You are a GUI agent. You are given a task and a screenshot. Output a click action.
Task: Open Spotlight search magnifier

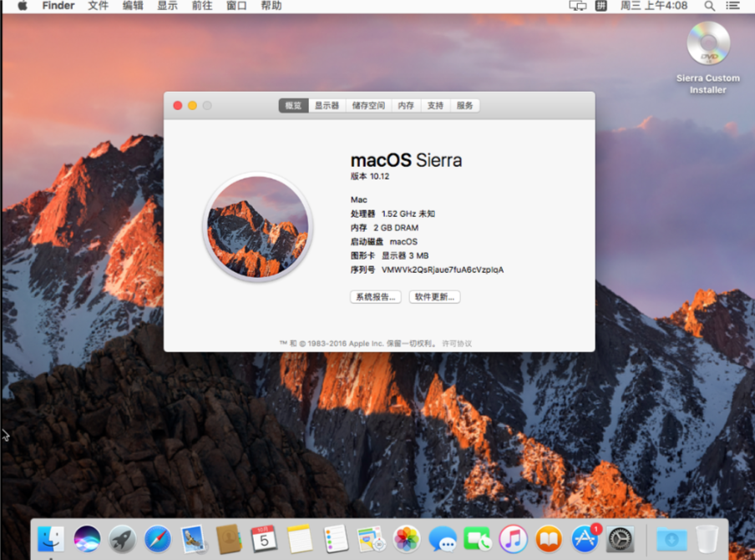(x=709, y=6)
